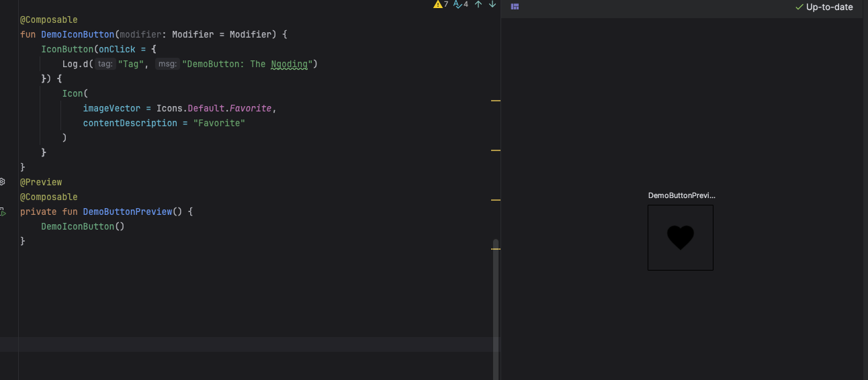
Task: Click the underlined word Ngoding in string
Action: [x=289, y=64]
